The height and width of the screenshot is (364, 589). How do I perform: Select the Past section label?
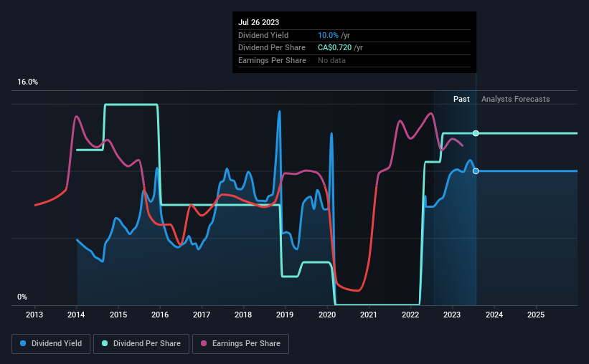[461, 99]
